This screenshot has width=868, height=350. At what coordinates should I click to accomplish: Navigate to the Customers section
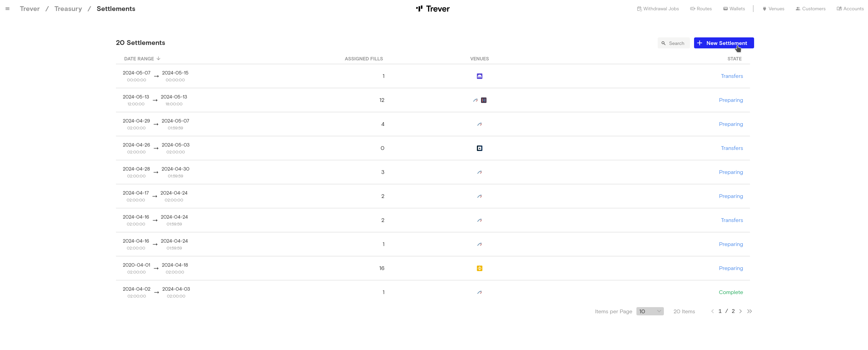click(810, 9)
